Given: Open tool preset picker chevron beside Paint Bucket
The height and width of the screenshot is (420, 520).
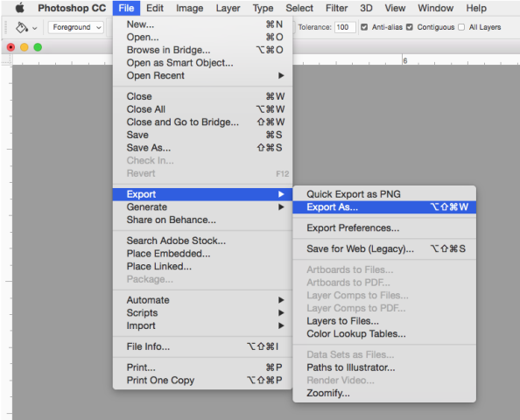Looking at the screenshot, I should coord(34,28).
